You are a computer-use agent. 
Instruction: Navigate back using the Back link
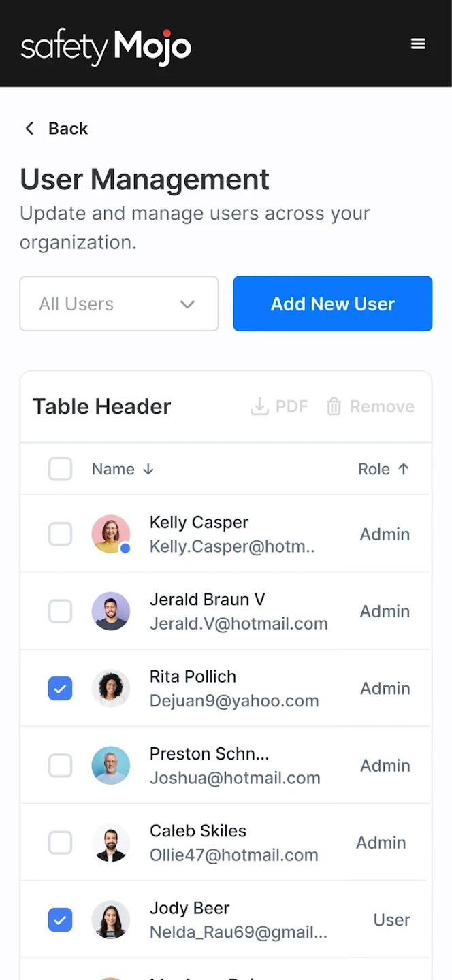click(67, 128)
